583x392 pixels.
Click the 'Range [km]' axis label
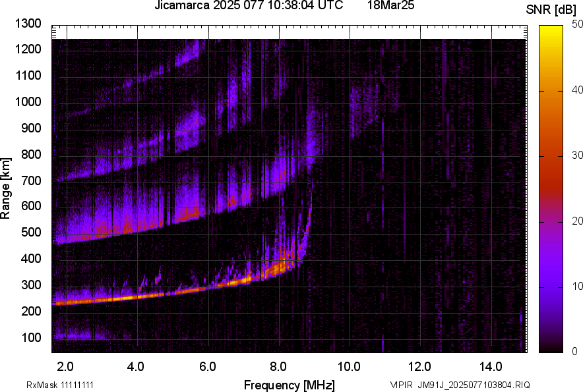[5, 188]
